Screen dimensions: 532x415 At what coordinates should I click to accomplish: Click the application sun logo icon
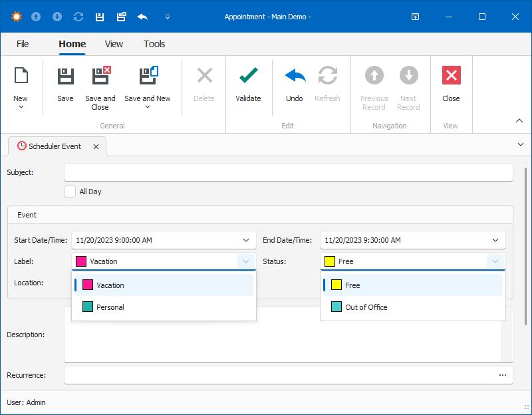pos(16,17)
